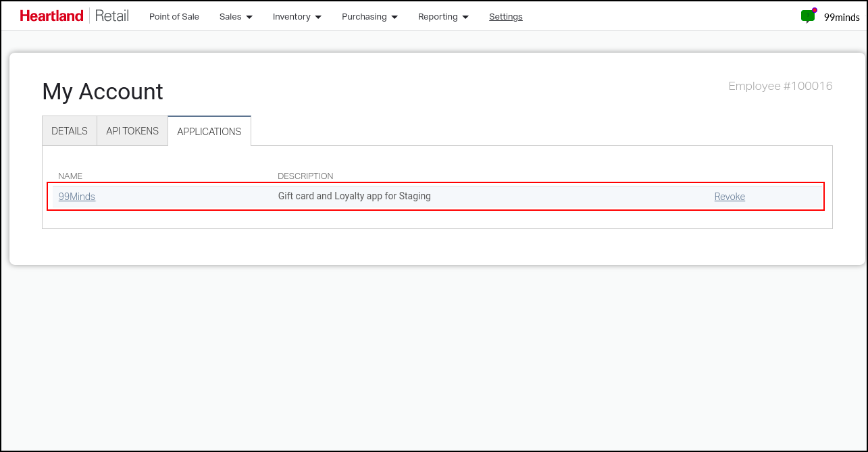This screenshot has height=452, width=868.
Task: Select the Employee #100016 text
Action: coord(780,86)
